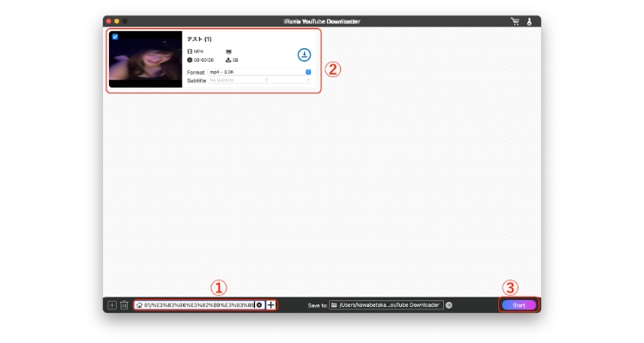
Task: Click the red close window button
Action: pos(108,21)
